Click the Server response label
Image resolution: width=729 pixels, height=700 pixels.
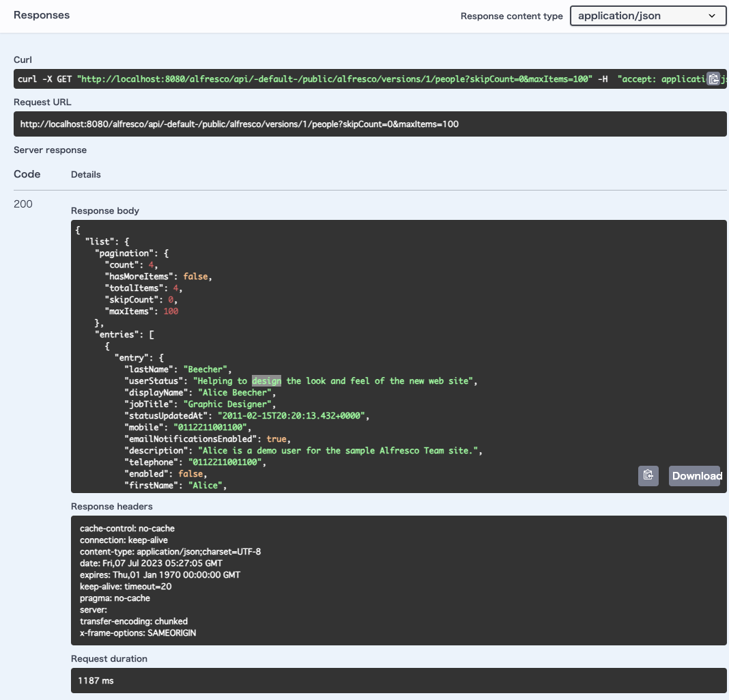coord(50,150)
